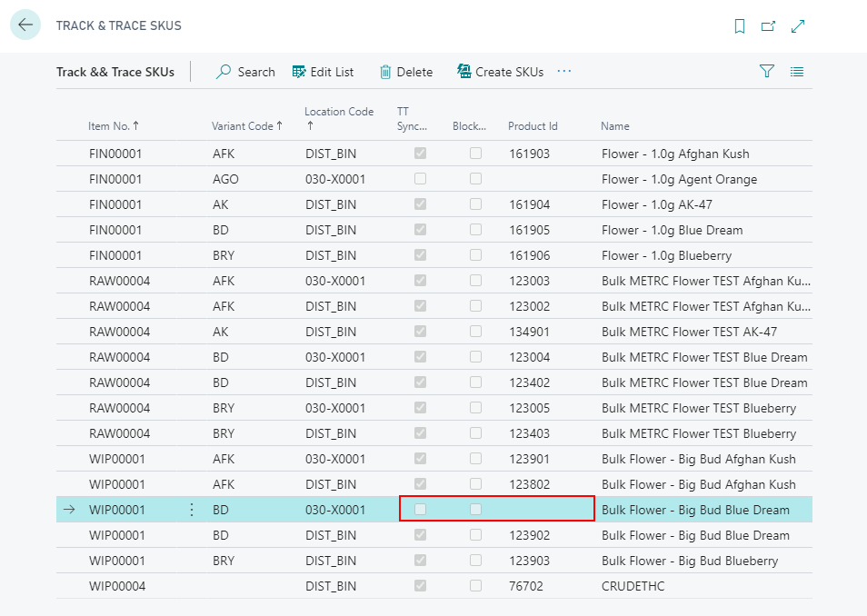Click Delete trash can action
867x616 pixels.
pos(406,72)
